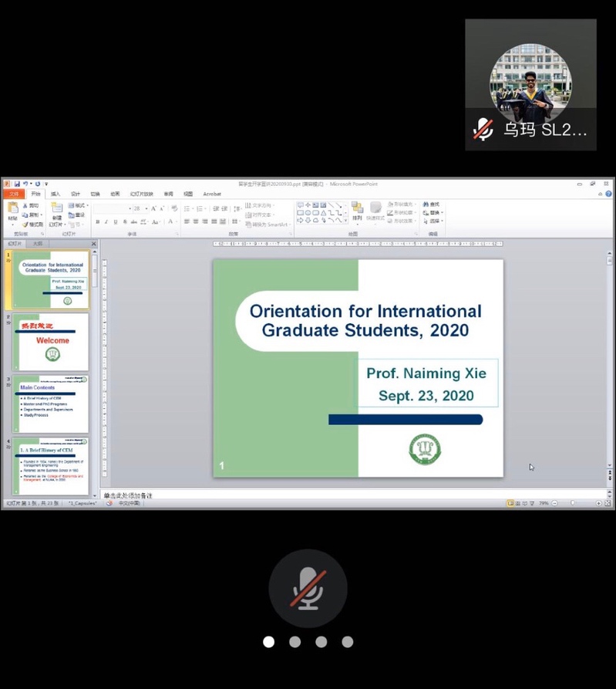The width and height of the screenshot is (616, 689).
Task: Toggle Italic formatting in the font group
Action: coord(106,222)
